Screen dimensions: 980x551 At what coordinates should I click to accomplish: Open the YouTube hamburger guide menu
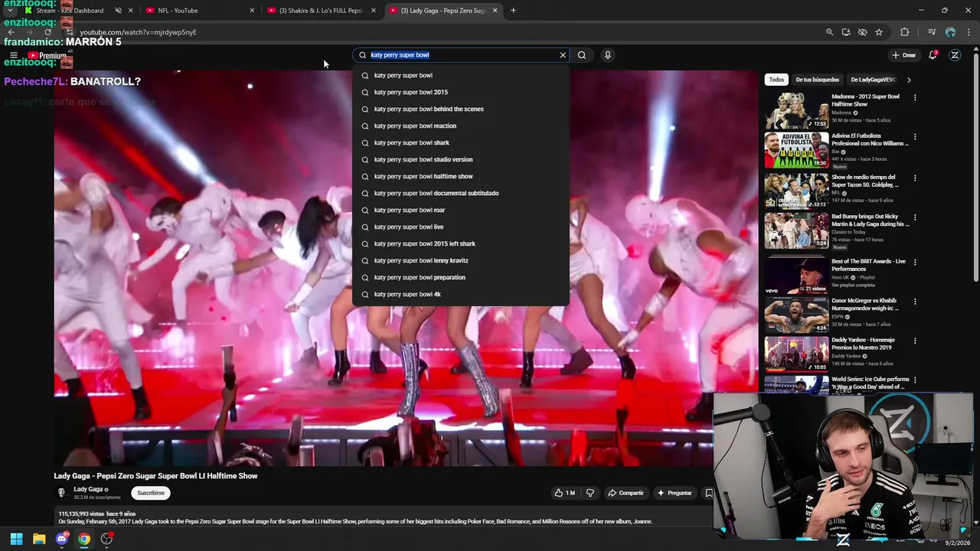pyautogui.click(x=13, y=55)
